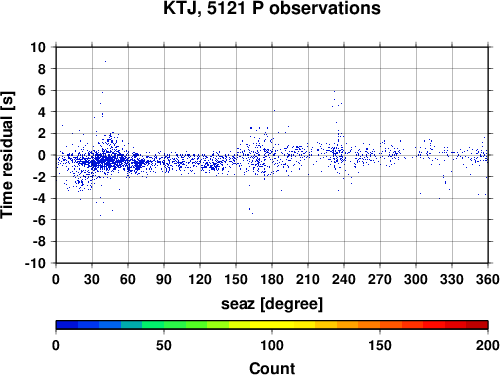Click the y-axis tick label 10

point(38,47)
